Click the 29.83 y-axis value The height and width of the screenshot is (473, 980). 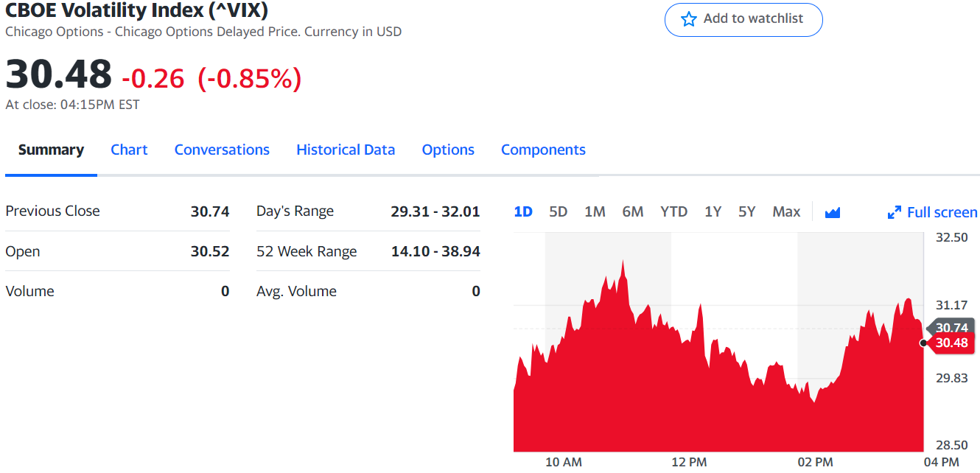(x=952, y=378)
